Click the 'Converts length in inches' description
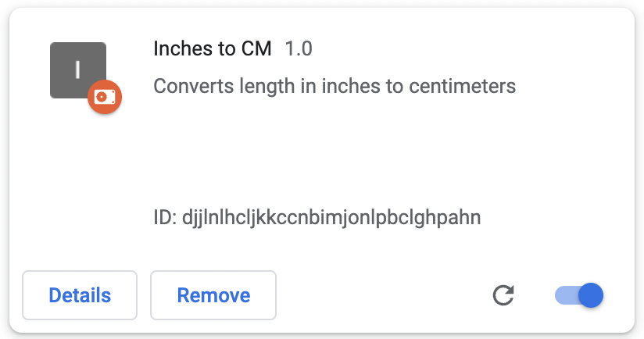The width and height of the screenshot is (644, 339). pos(335,85)
